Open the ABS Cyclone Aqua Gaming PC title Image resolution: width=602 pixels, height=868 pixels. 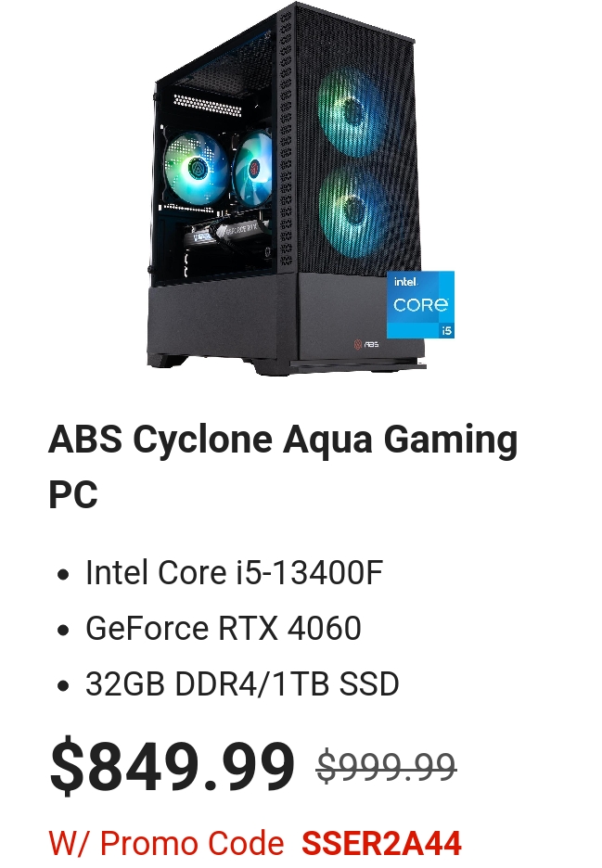click(x=283, y=466)
